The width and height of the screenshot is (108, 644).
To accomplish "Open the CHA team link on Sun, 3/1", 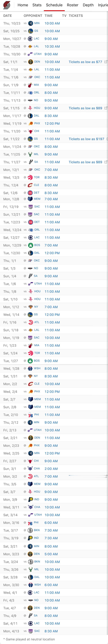I will pyautogui.click(x=37, y=468).
